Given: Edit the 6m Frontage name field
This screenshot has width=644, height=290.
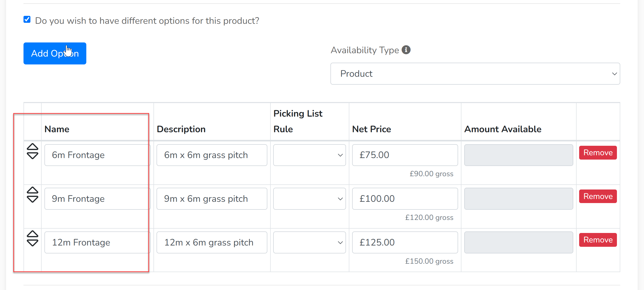Looking at the screenshot, I should (98, 155).
